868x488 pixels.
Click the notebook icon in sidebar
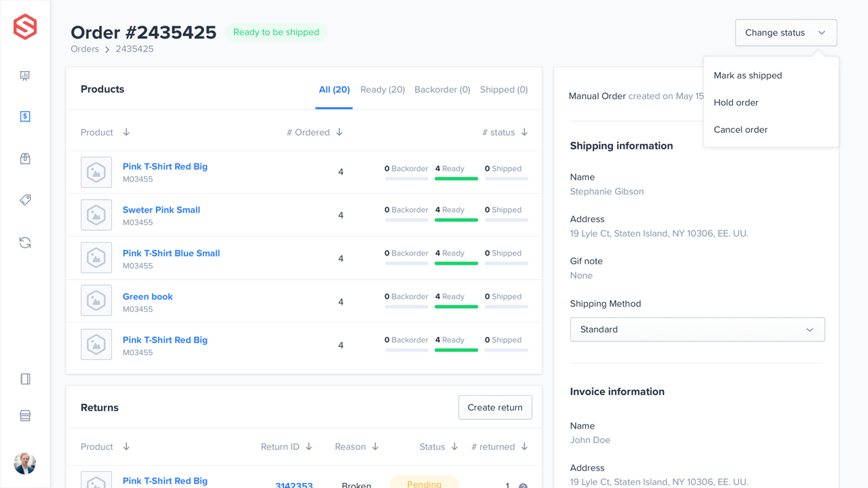click(x=25, y=380)
